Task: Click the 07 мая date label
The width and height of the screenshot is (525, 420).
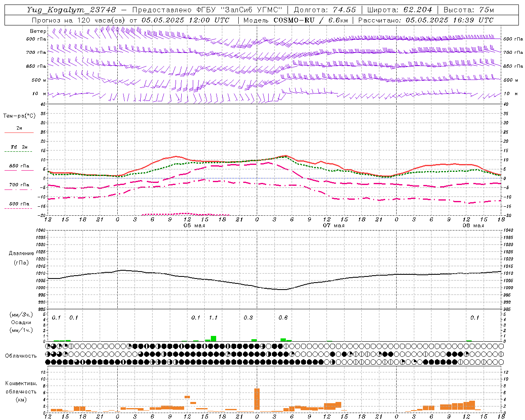Action: point(333,226)
